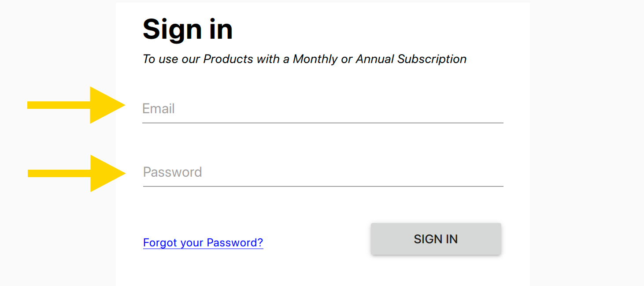The height and width of the screenshot is (286, 644).
Task: Click the word Monthly in the subtitle
Action: [315, 59]
